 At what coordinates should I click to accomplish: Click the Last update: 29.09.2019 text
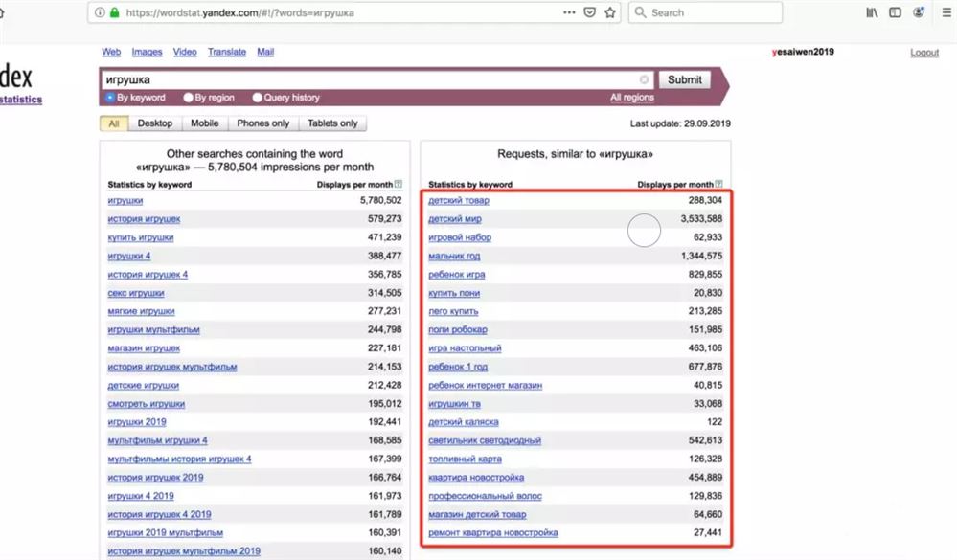click(680, 123)
